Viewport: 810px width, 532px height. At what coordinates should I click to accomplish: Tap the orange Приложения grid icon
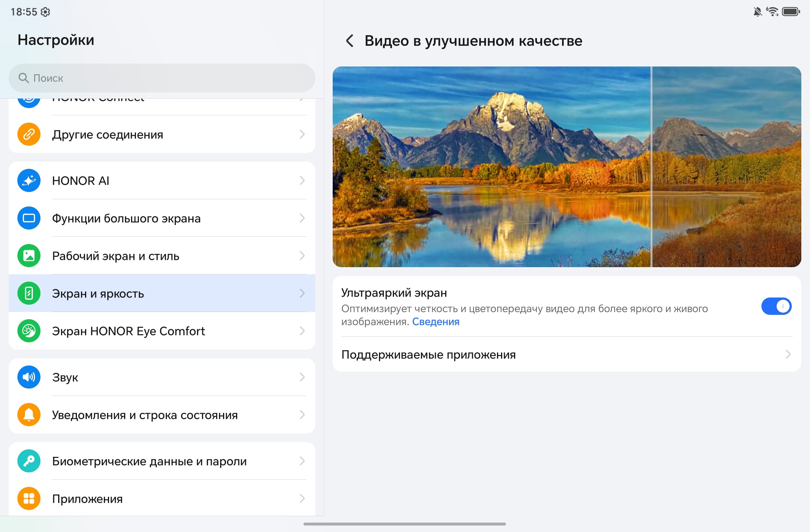(x=29, y=498)
